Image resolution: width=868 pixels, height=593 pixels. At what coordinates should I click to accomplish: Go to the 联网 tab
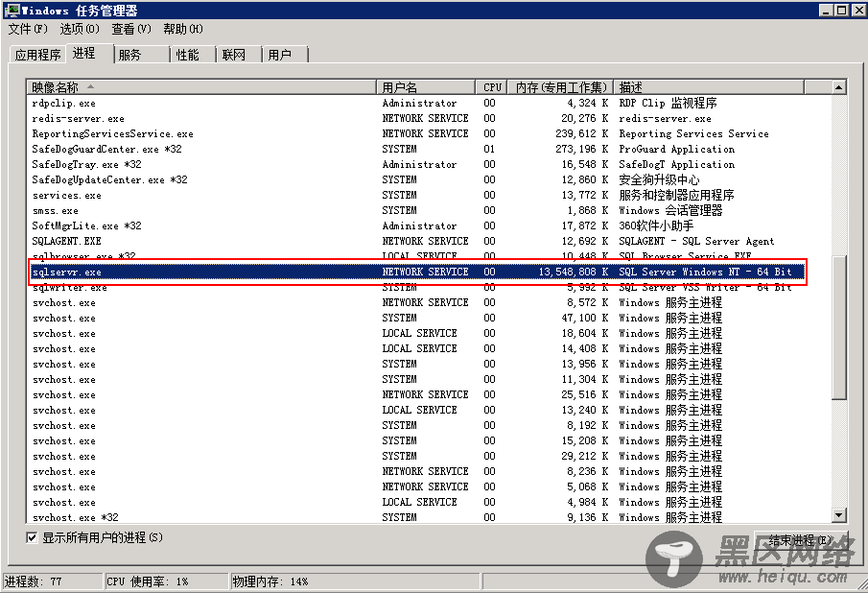tap(239, 55)
